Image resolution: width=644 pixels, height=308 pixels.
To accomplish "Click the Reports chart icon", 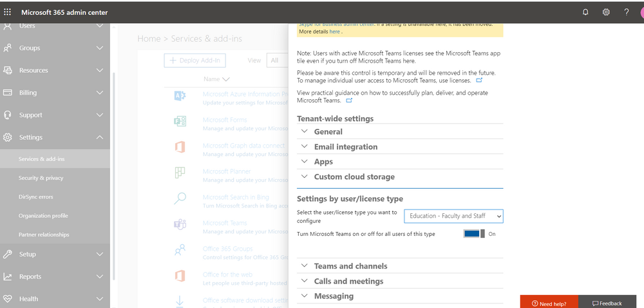I will [7, 277].
